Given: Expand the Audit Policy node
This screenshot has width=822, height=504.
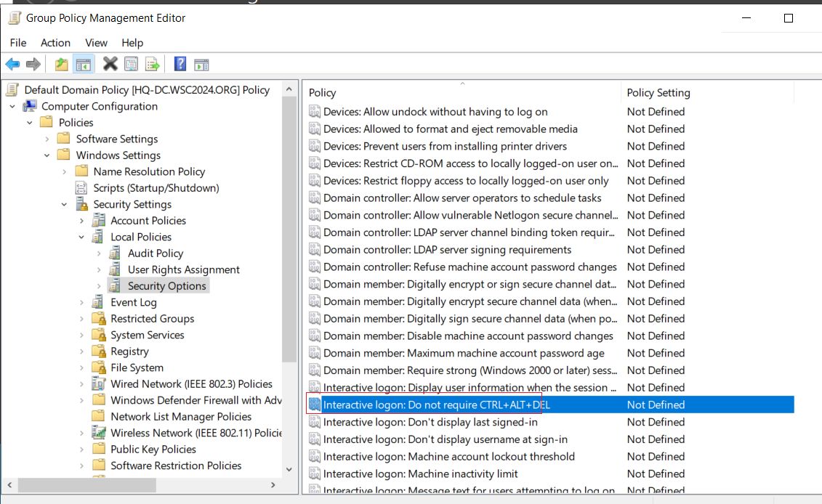Looking at the screenshot, I should click(99, 253).
